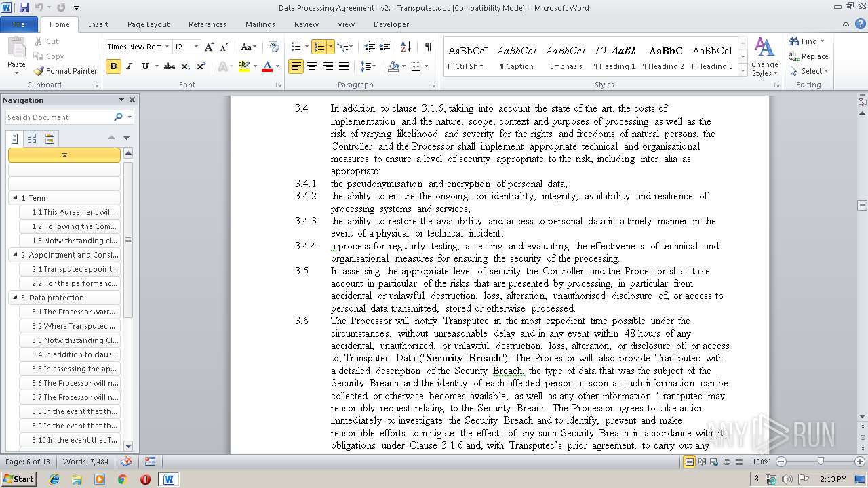Switch to the Page Layout tab
This screenshot has width=868, height=488.
149,24
